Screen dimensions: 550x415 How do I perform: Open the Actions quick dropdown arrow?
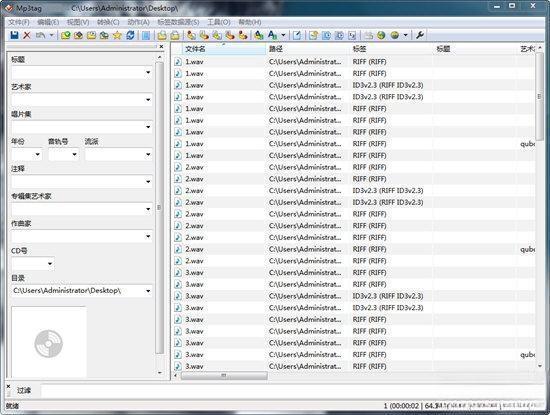pos(283,35)
